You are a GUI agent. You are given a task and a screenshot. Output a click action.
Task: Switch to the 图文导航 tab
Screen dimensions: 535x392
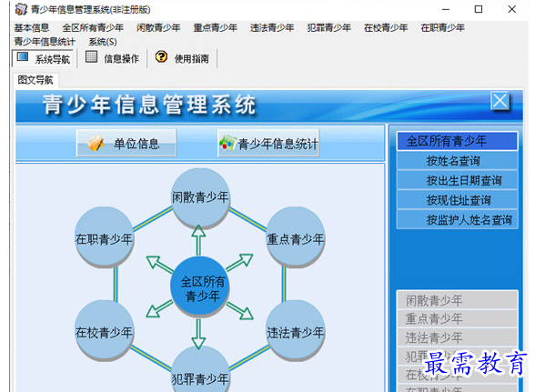point(35,80)
